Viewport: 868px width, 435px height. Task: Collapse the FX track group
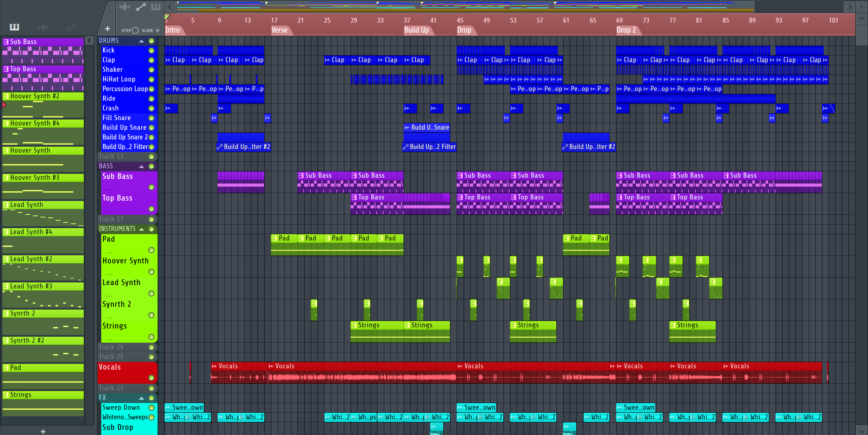coord(142,398)
